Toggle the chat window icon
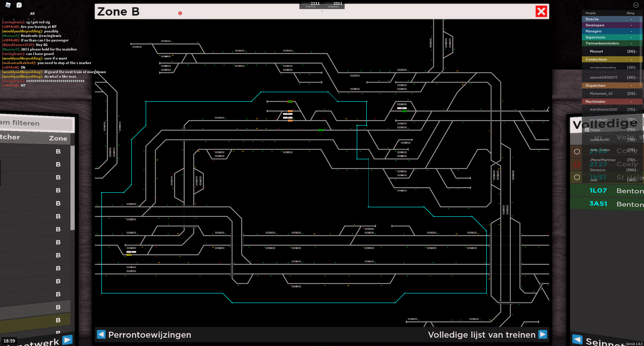644x346 pixels. pos(19,5)
